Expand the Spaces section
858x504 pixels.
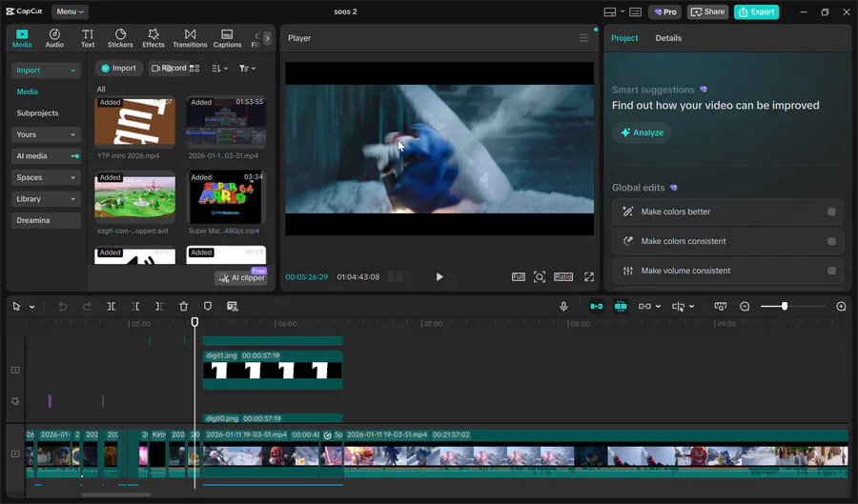(46, 177)
